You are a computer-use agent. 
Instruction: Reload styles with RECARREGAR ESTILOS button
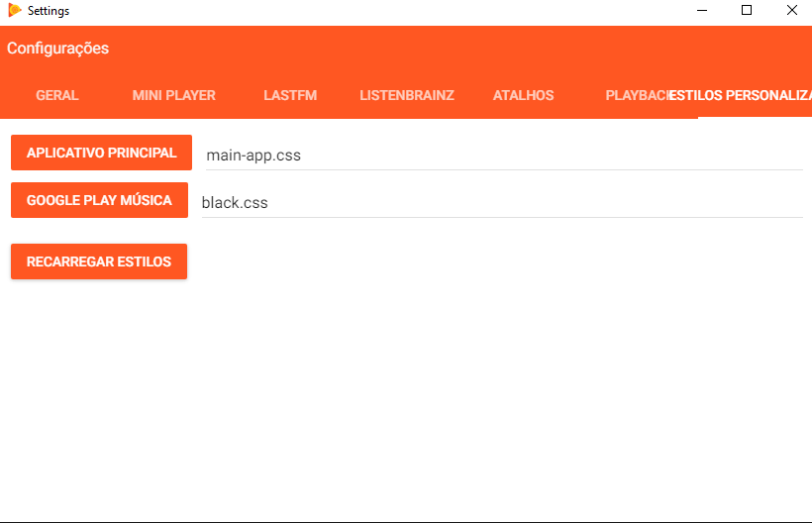pyautogui.click(x=99, y=261)
